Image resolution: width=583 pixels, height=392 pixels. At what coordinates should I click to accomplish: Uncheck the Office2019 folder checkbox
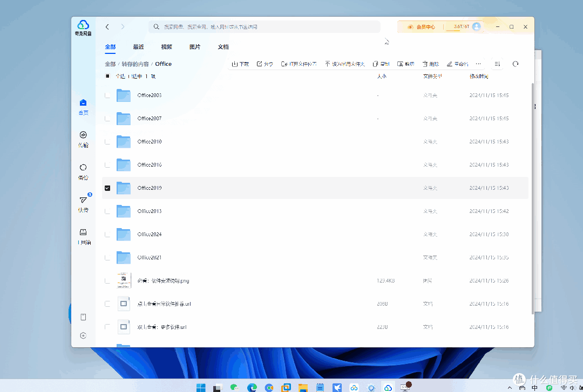click(107, 188)
